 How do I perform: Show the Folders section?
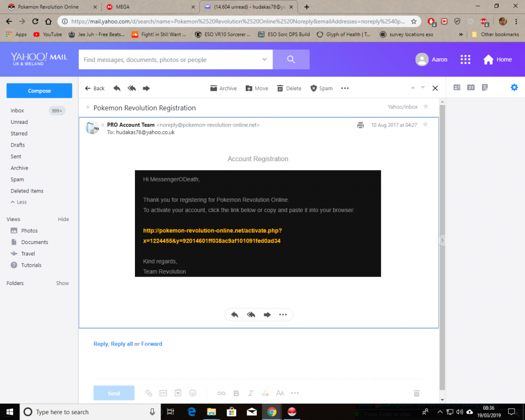(62, 283)
